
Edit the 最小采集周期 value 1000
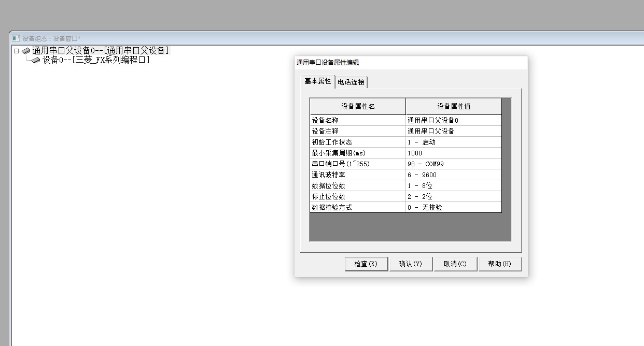(x=453, y=153)
